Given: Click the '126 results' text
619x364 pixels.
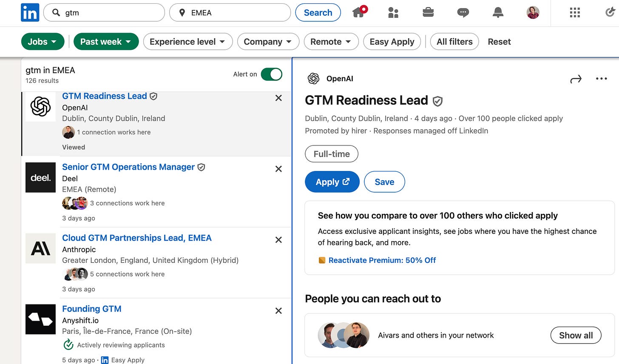Looking at the screenshot, I should [x=42, y=81].
